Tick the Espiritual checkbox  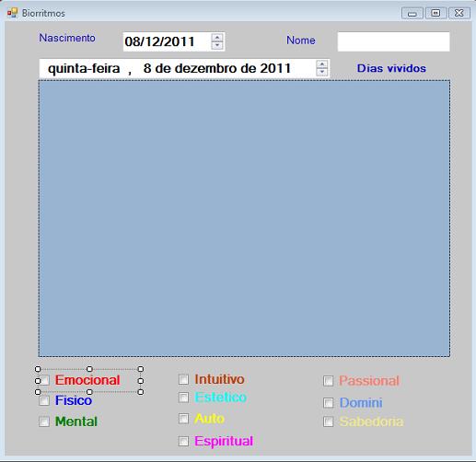pos(183,442)
